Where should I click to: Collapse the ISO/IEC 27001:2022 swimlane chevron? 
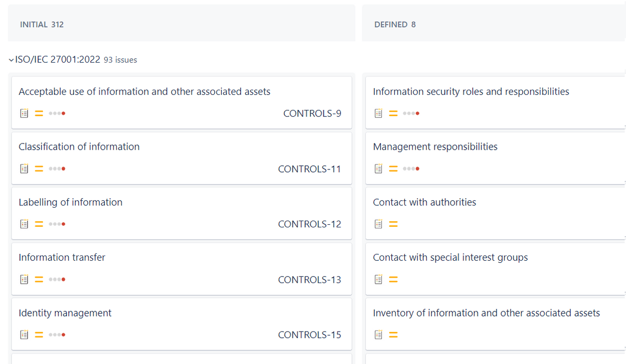[x=11, y=59]
